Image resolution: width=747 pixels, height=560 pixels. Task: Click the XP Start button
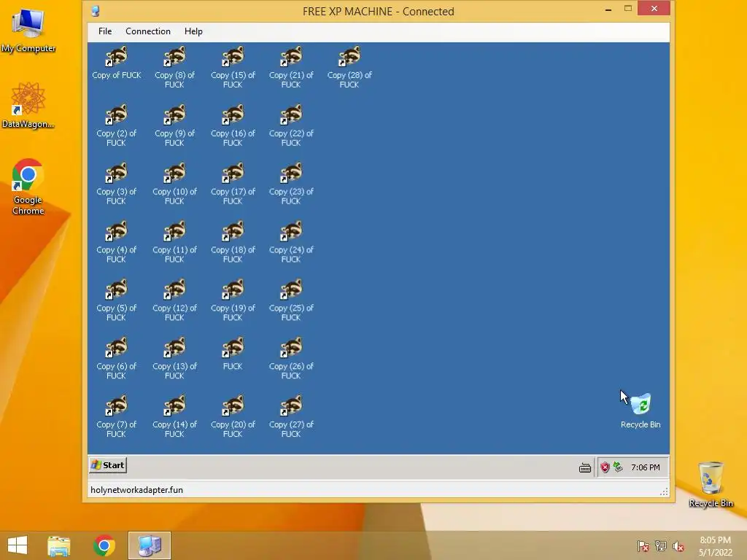[x=108, y=465]
